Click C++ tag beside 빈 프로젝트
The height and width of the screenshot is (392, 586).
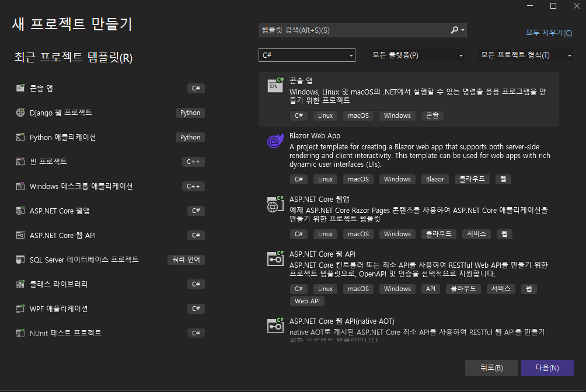coord(193,162)
